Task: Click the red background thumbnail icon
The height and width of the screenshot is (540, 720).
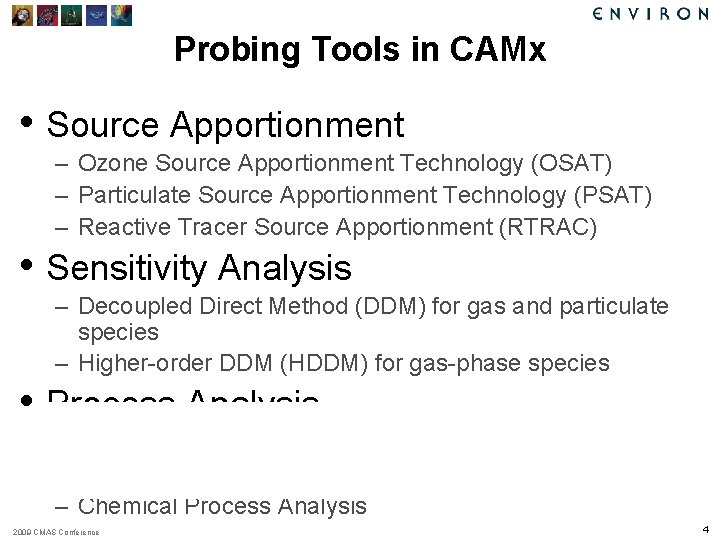Action: 47,15
